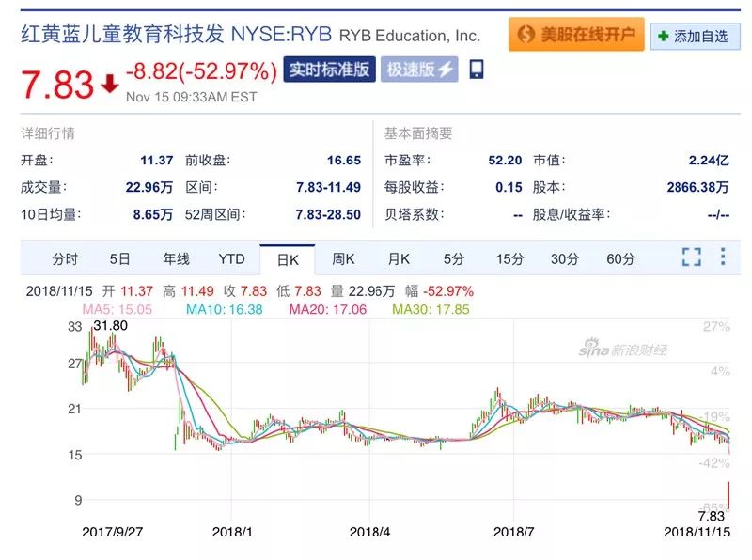Click the MA30: 17.85 indicator label
The image size is (752, 560).
(x=431, y=309)
